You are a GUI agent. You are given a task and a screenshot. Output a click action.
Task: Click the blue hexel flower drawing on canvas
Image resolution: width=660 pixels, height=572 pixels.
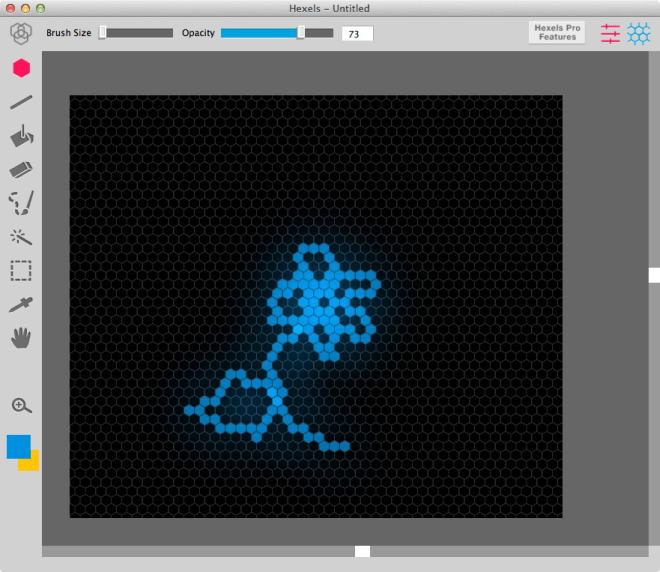coord(283,348)
